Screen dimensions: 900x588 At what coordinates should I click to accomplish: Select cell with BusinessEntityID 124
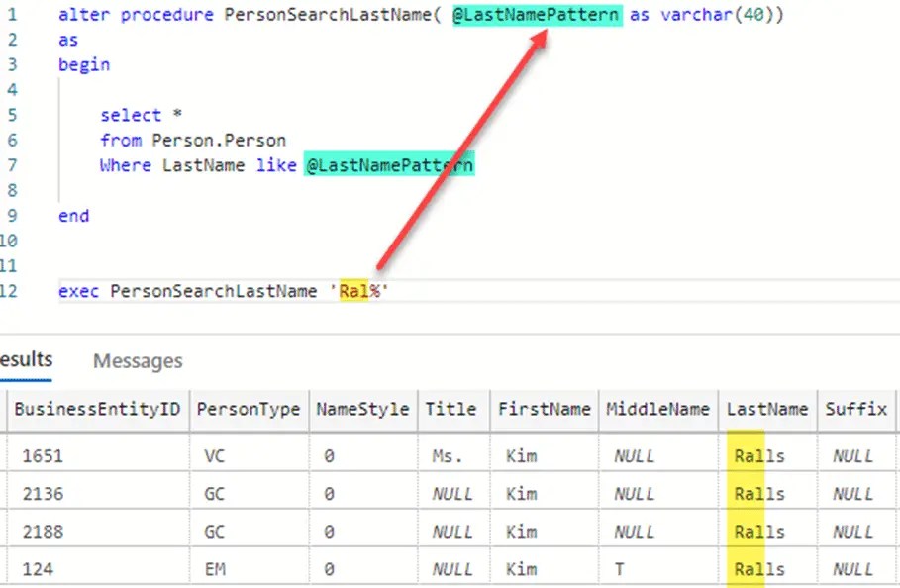[x=98, y=569]
